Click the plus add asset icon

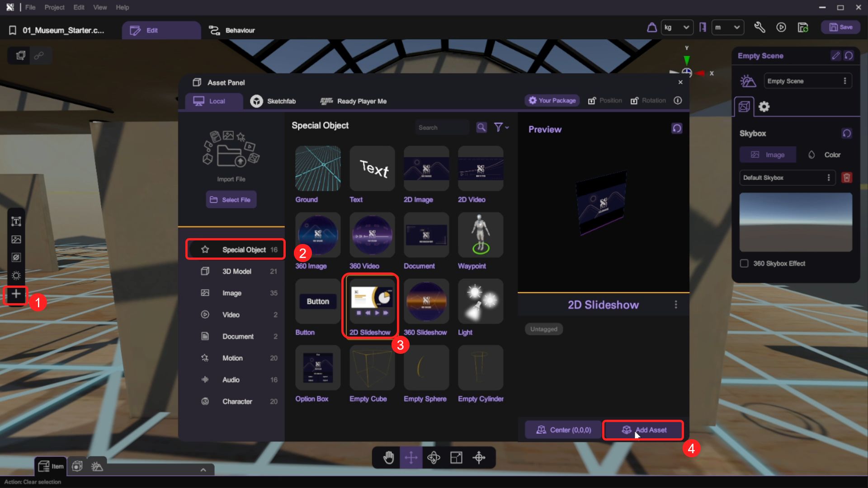16,294
